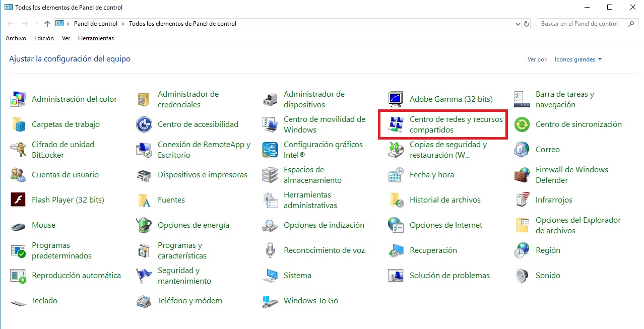Click the Dispositivos e impresoras icon
The height and width of the screenshot is (329, 644).
(x=144, y=175)
